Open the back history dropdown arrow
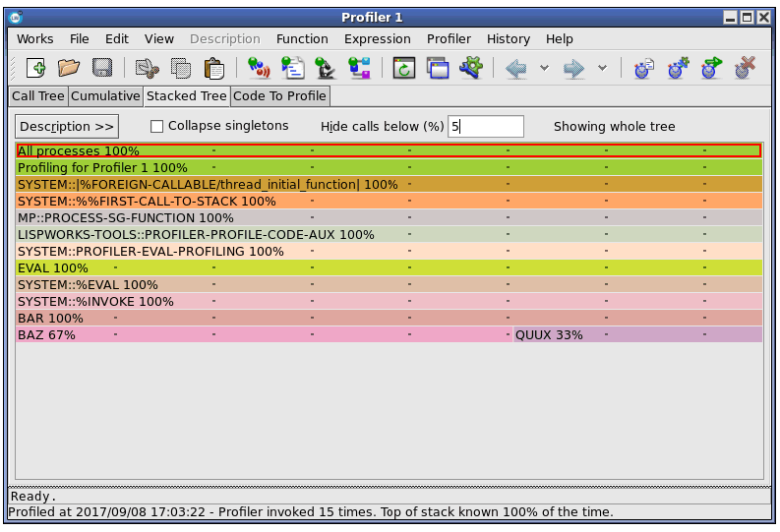The height and width of the screenshot is (532, 780). coord(544,68)
